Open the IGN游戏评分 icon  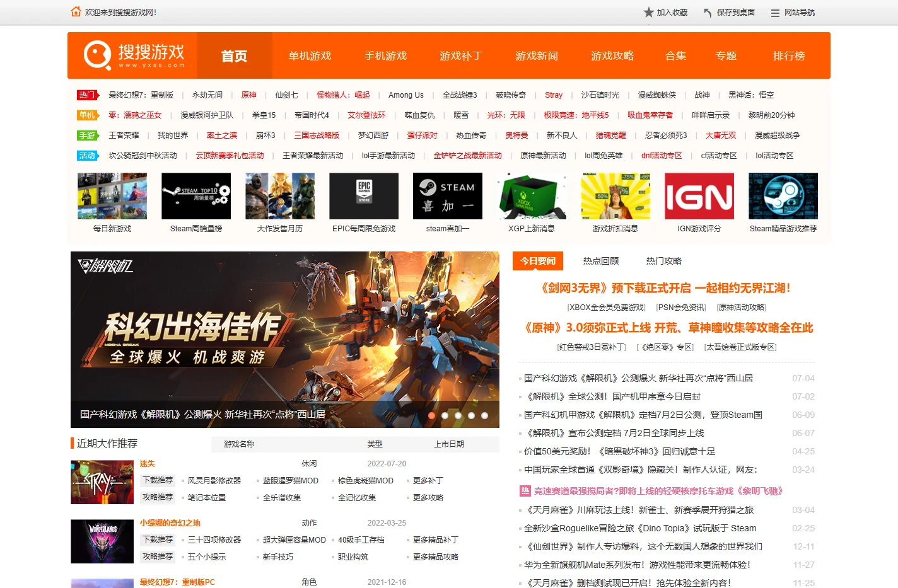[x=699, y=196]
